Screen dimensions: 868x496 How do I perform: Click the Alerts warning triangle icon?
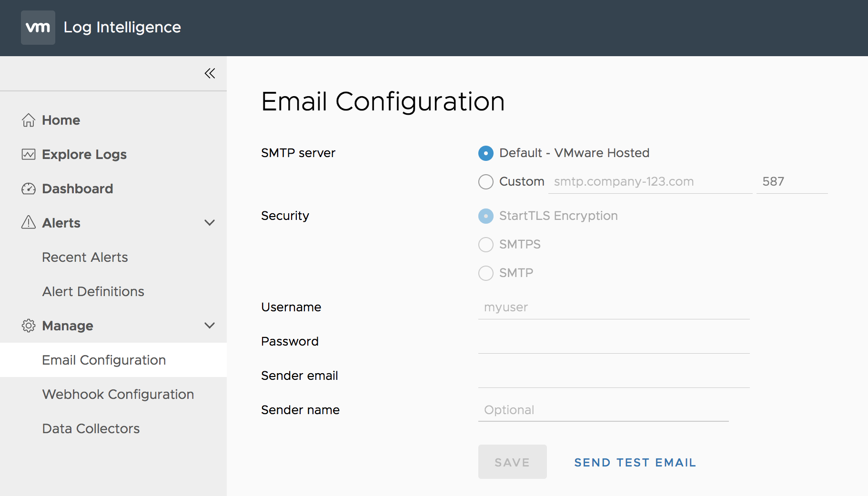[29, 222]
